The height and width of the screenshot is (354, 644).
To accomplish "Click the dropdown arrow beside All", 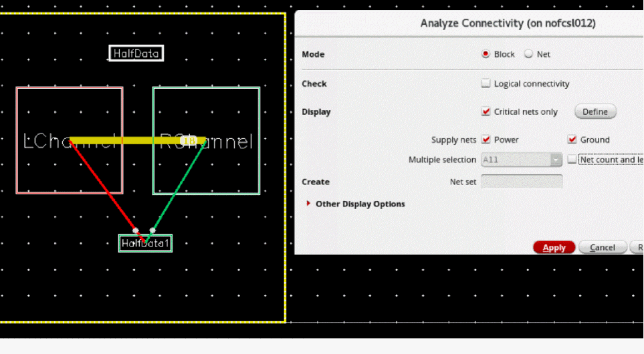I will tap(556, 160).
